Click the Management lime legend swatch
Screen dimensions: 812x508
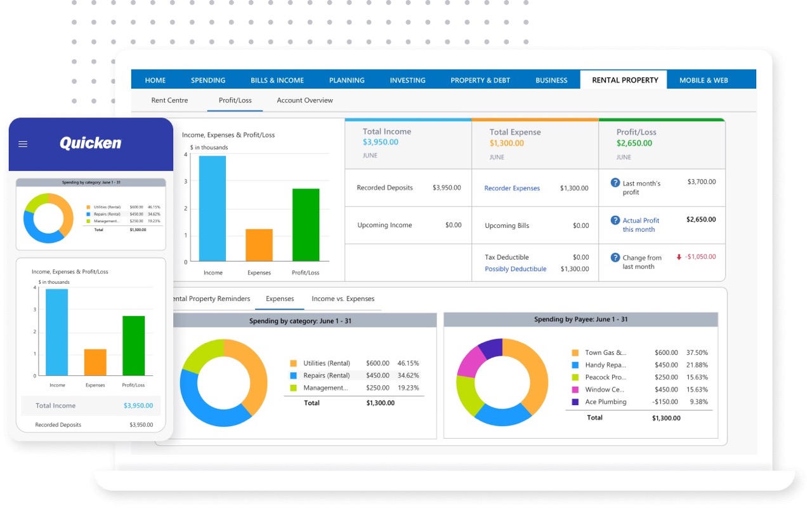(x=293, y=387)
